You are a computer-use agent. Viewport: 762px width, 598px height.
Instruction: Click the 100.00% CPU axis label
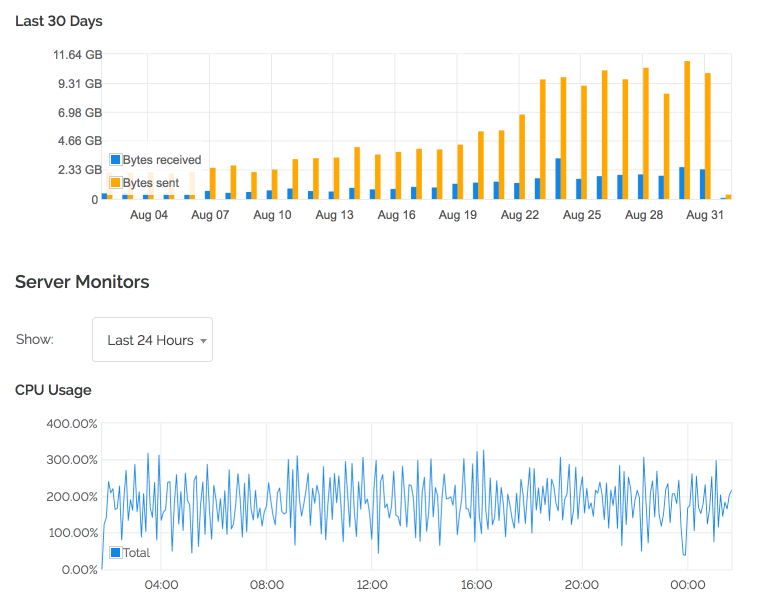[73, 533]
